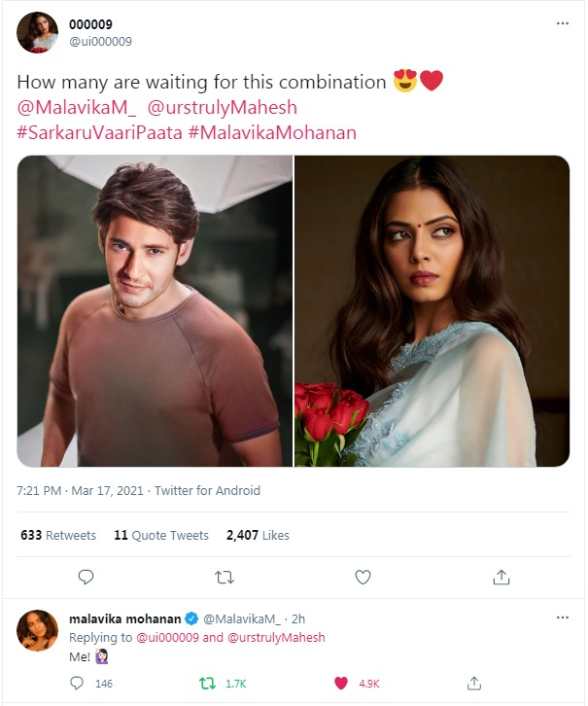Open the @MalavikaM_ mention in the tweet text
Screen dimensions: 588x706
tap(77, 107)
